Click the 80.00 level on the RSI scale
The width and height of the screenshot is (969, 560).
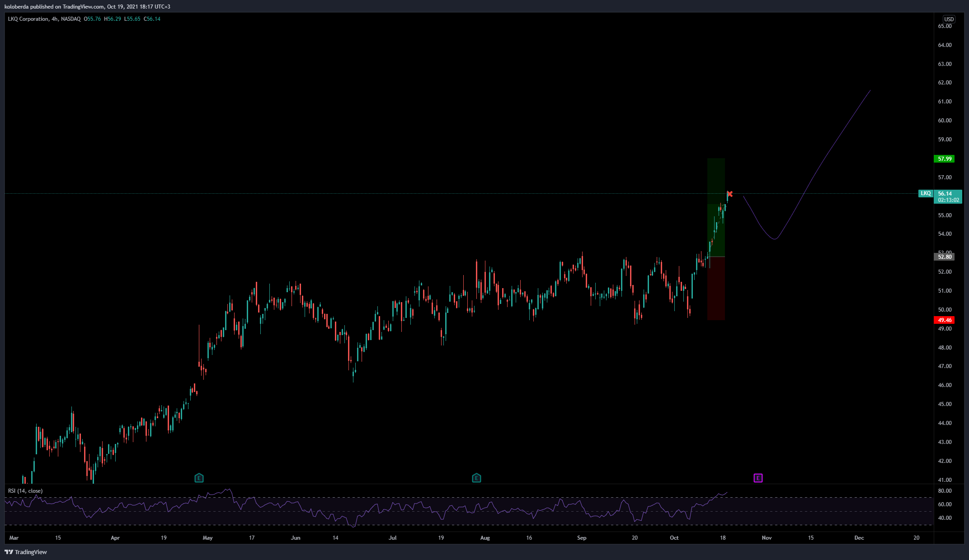pyautogui.click(x=945, y=491)
